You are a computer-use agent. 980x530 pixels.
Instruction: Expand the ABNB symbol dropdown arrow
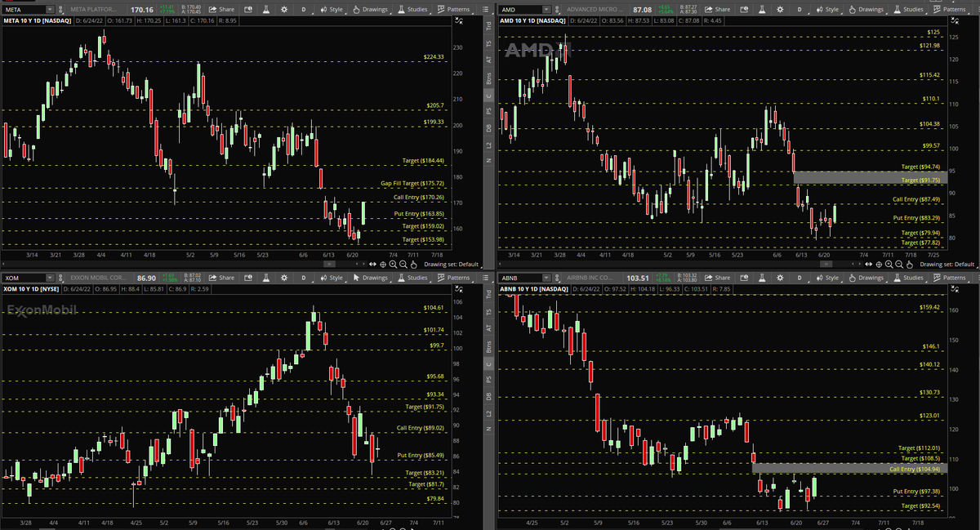(x=546, y=278)
